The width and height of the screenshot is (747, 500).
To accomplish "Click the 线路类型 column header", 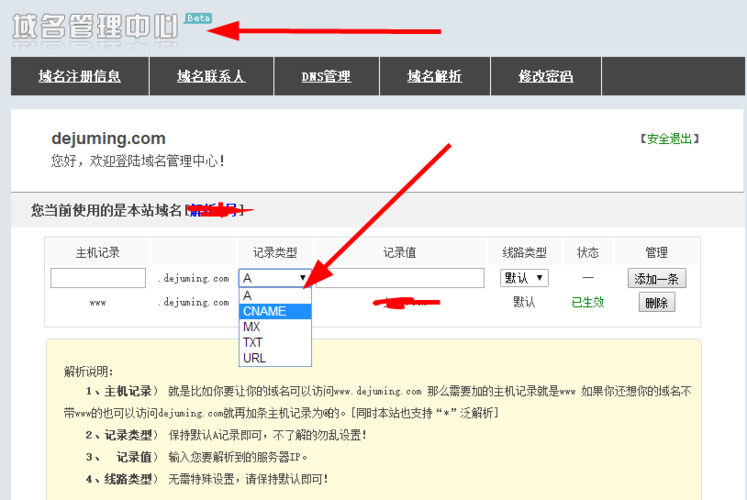I will pos(524,252).
